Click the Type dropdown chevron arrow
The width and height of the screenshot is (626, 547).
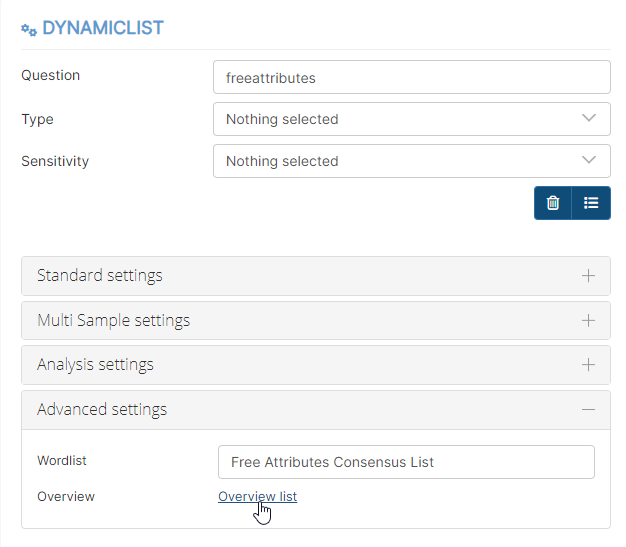pos(589,118)
